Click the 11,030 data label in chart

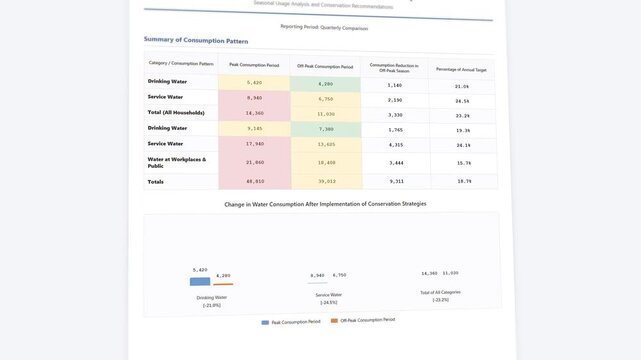tap(450, 273)
